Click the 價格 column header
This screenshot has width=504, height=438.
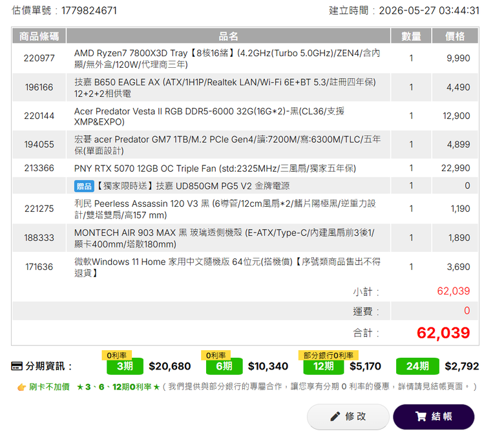pyautogui.click(x=455, y=36)
